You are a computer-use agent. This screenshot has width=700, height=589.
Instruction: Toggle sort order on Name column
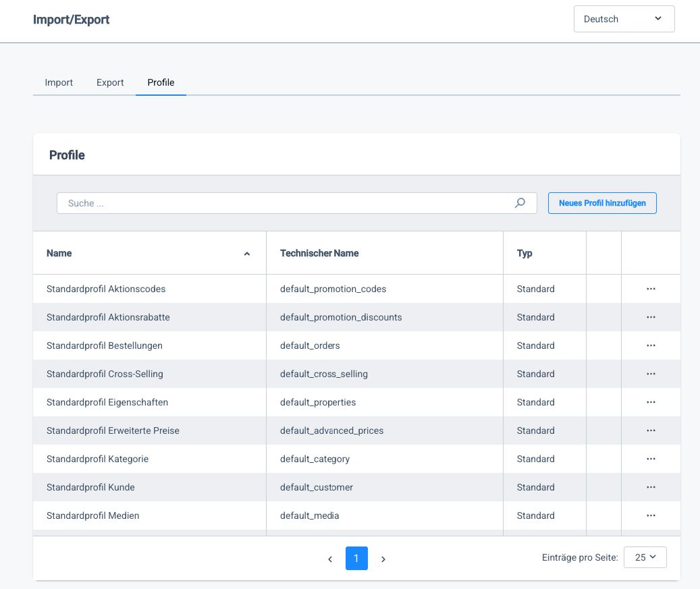tap(246, 254)
